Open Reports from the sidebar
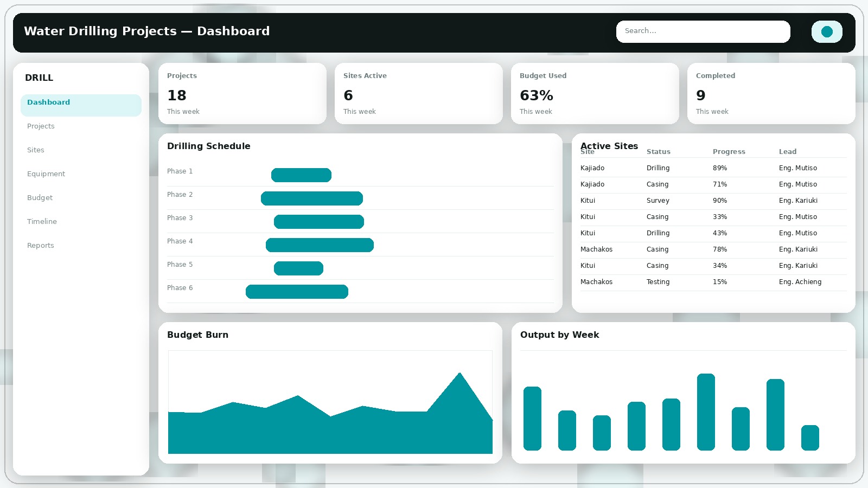This screenshot has height=488, width=868. [41, 246]
